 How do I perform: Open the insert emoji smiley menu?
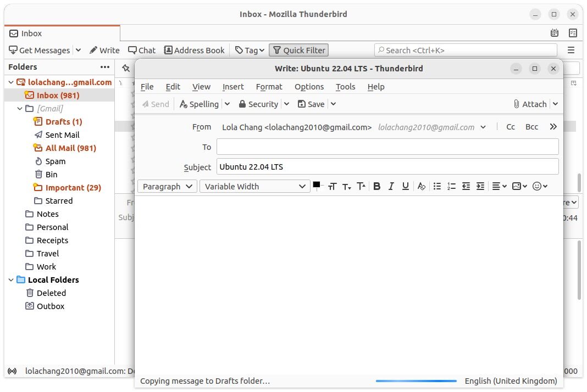(x=539, y=186)
